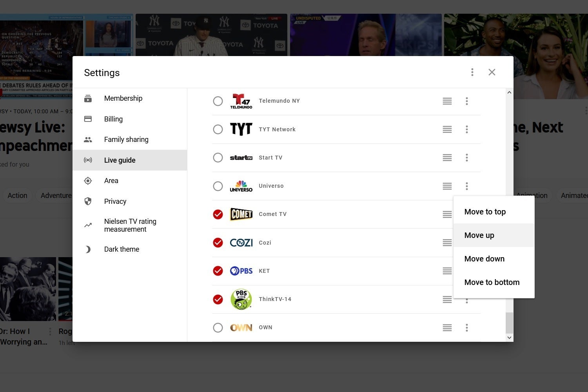
Task: Click the Privacy shield icon
Action: pyautogui.click(x=88, y=201)
